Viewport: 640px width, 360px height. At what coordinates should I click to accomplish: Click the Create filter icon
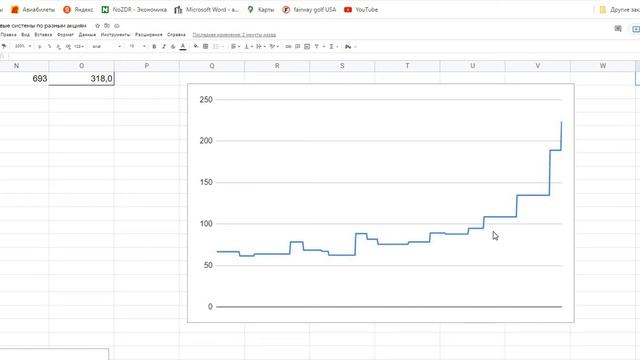pos(317,47)
